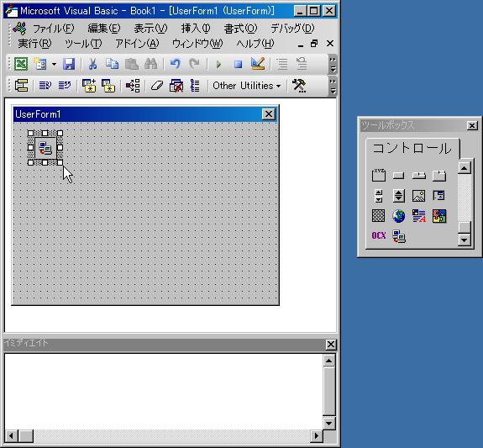The image size is (483, 448).
Task: Click the Reset stop square icon
Action: 238,65
